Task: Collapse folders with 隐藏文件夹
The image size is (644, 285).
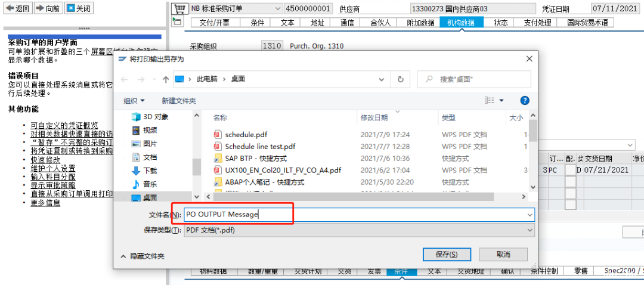Action: pos(143,256)
